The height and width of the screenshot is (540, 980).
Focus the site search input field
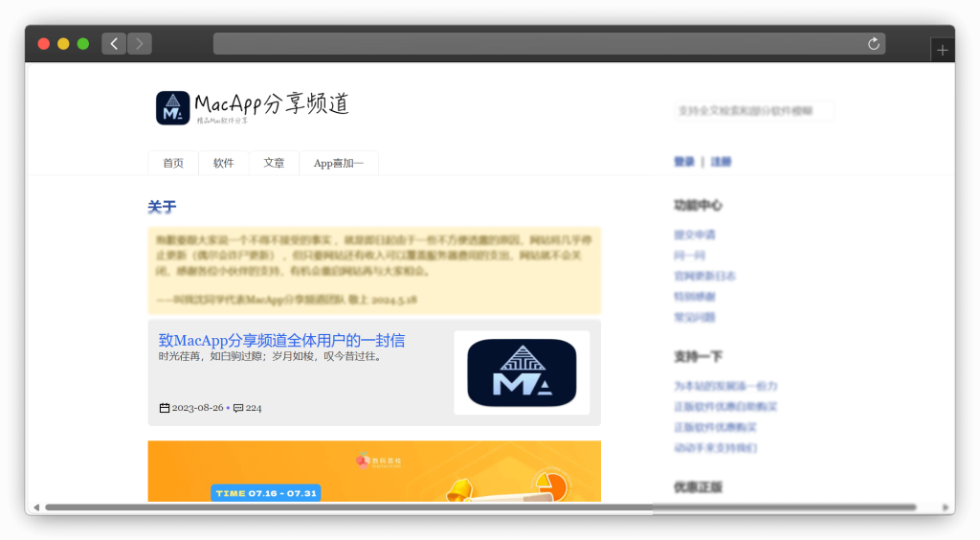point(754,111)
